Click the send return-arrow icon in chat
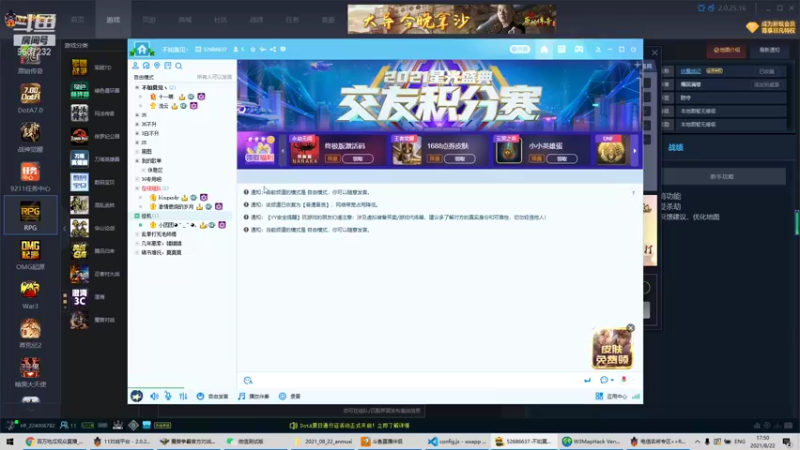 tap(587, 380)
